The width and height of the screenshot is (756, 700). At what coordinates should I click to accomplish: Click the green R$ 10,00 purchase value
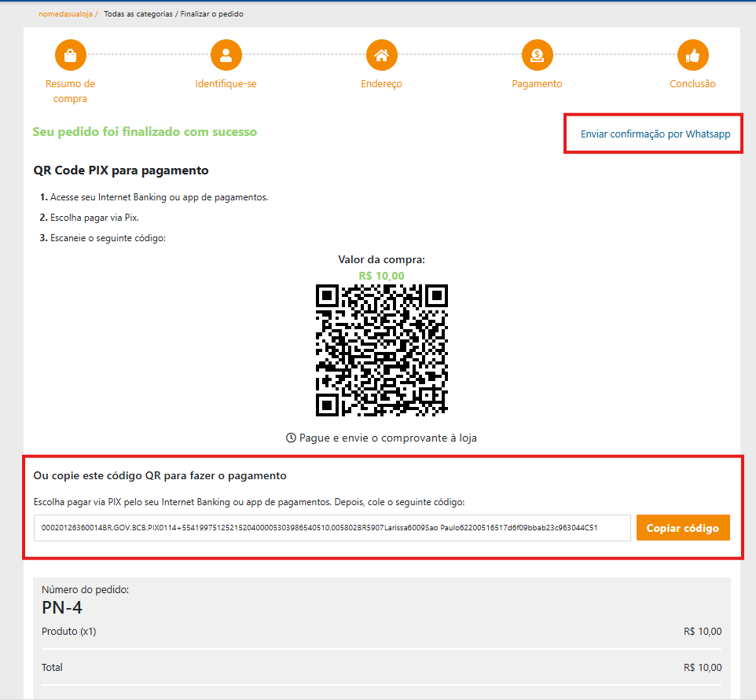tap(381, 276)
